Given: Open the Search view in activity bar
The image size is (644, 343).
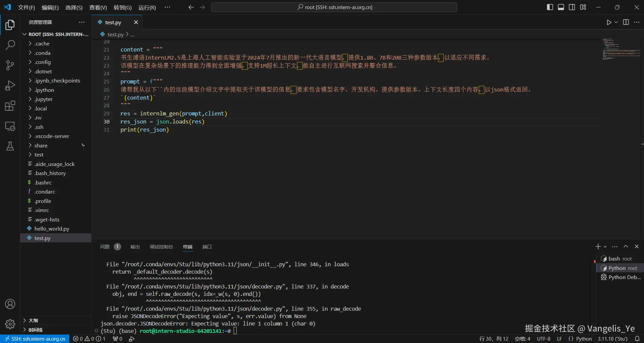Looking at the screenshot, I should [10, 45].
